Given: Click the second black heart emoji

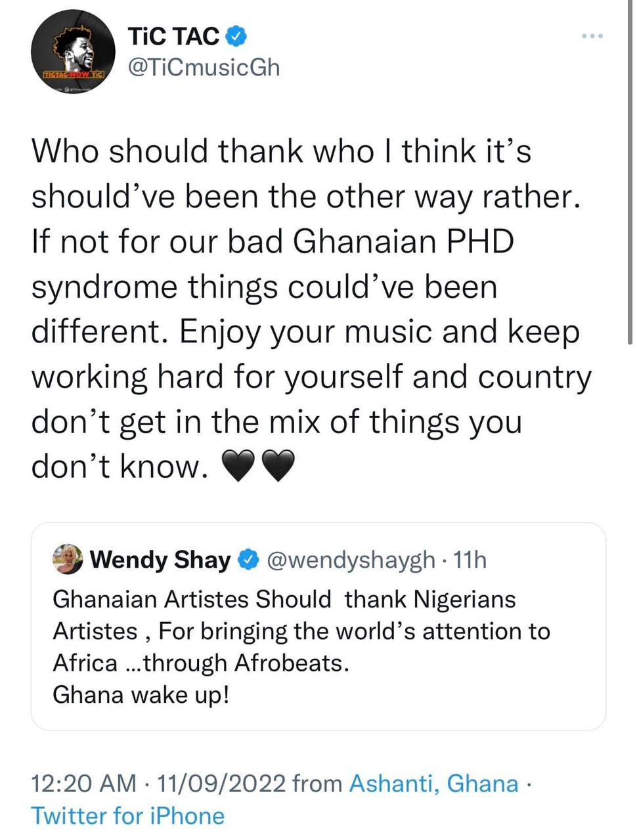Looking at the screenshot, I should [x=278, y=467].
